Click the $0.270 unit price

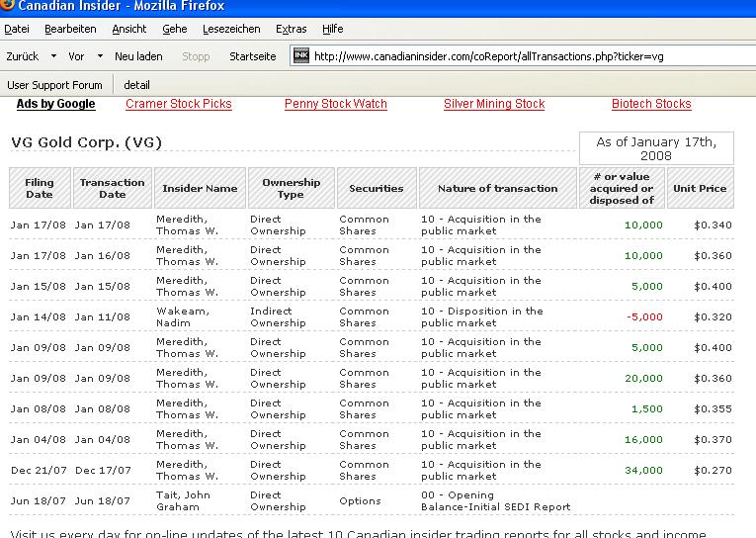tap(714, 470)
